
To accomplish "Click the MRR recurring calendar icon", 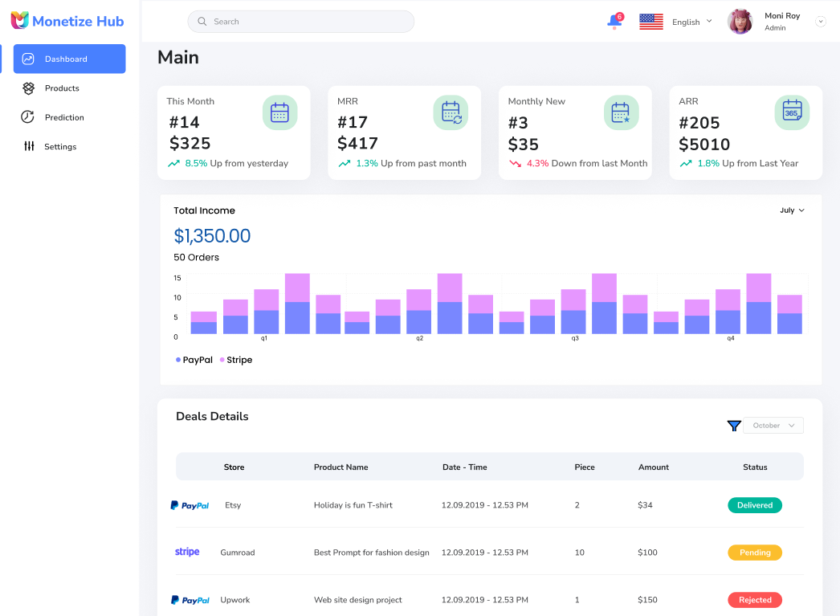I will tap(451, 112).
